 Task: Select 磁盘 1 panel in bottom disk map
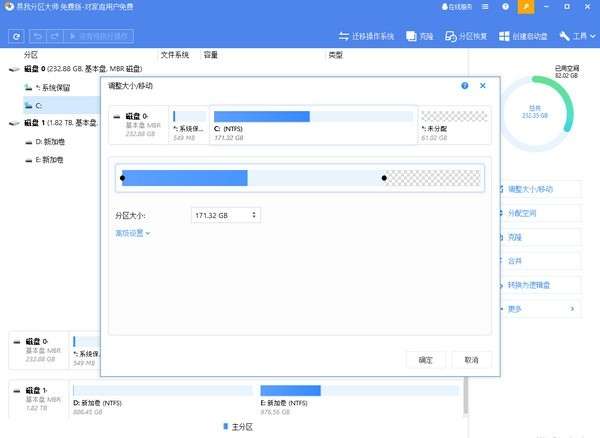pyautogui.click(x=39, y=399)
